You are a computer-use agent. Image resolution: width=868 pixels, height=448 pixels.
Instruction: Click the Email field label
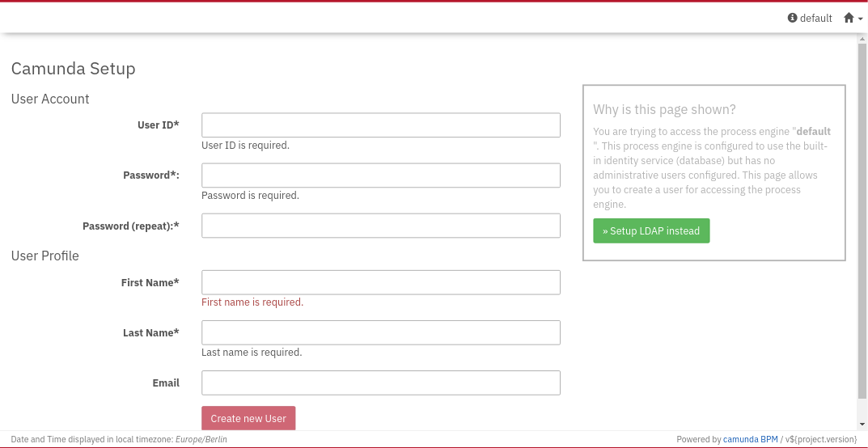coord(166,382)
